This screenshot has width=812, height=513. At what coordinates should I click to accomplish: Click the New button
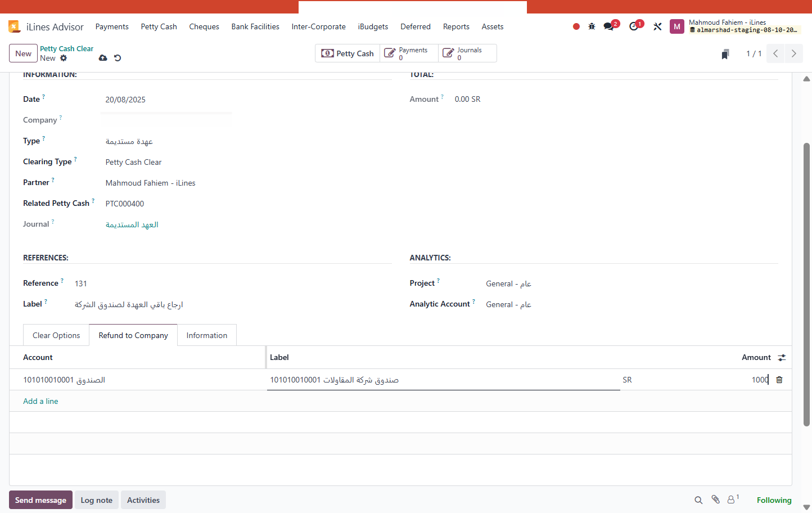point(23,53)
